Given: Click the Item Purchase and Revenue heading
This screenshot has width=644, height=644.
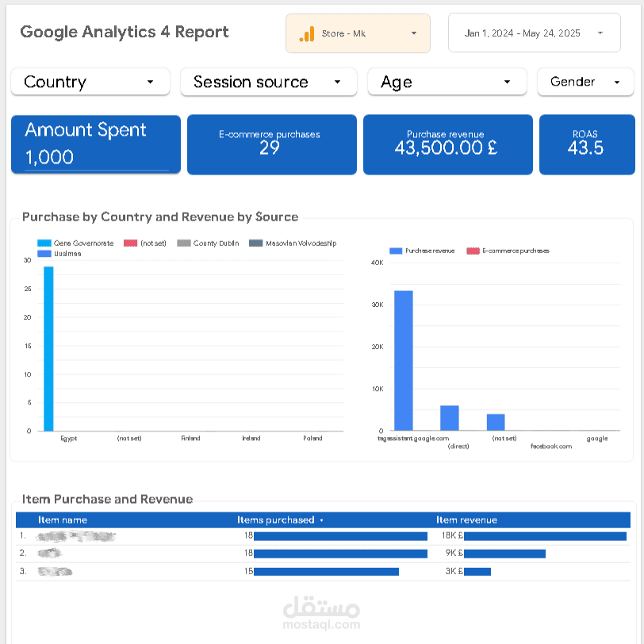Looking at the screenshot, I should pos(107,499).
